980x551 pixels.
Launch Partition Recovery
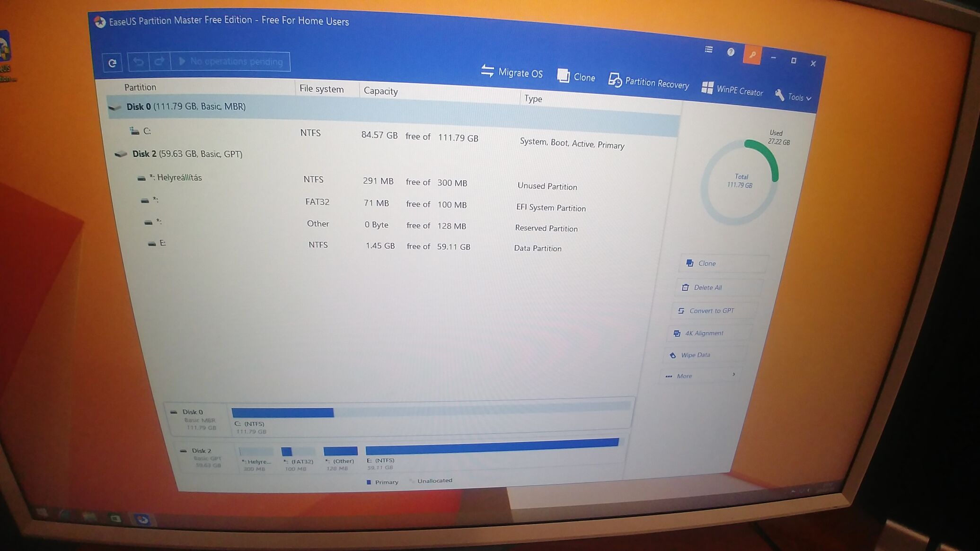pyautogui.click(x=648, y=82)
